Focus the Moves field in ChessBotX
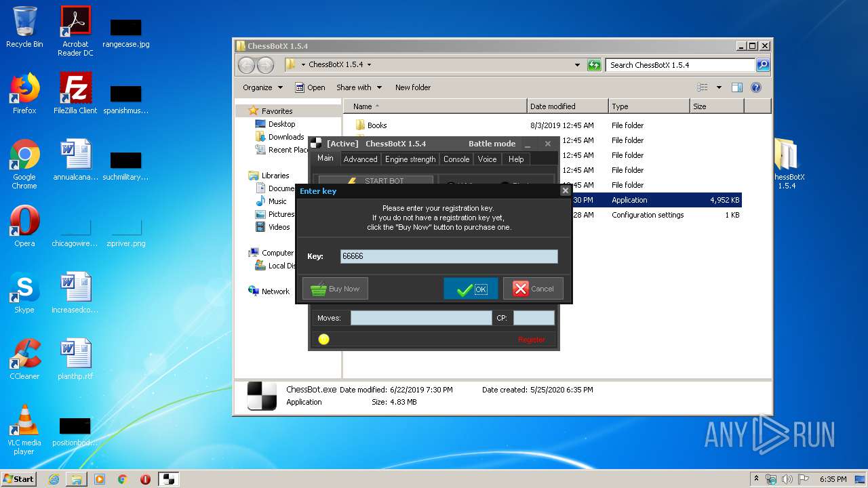The image size is (868, 488). [x=421, y=318]
